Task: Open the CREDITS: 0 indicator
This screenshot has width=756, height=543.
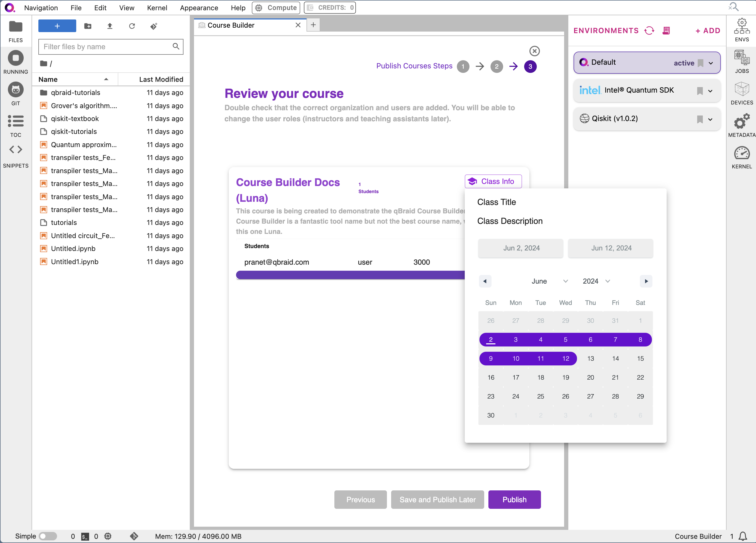Action: 329,8
